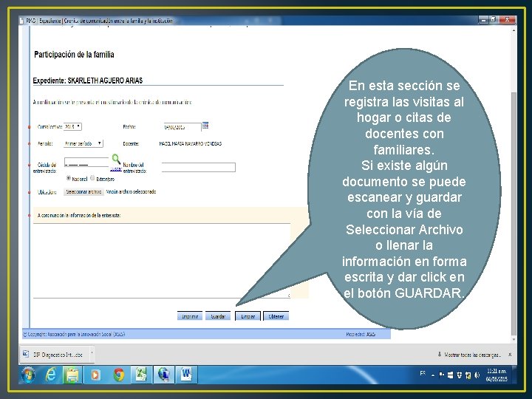The width and height of the screenshot is (532, 399).
Task: Open File Explorer on the taskbar
Action: [72, 375]
